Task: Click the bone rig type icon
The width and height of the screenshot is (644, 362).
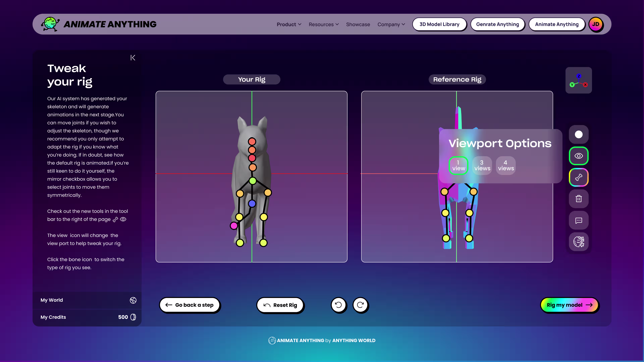Action: 578,177
